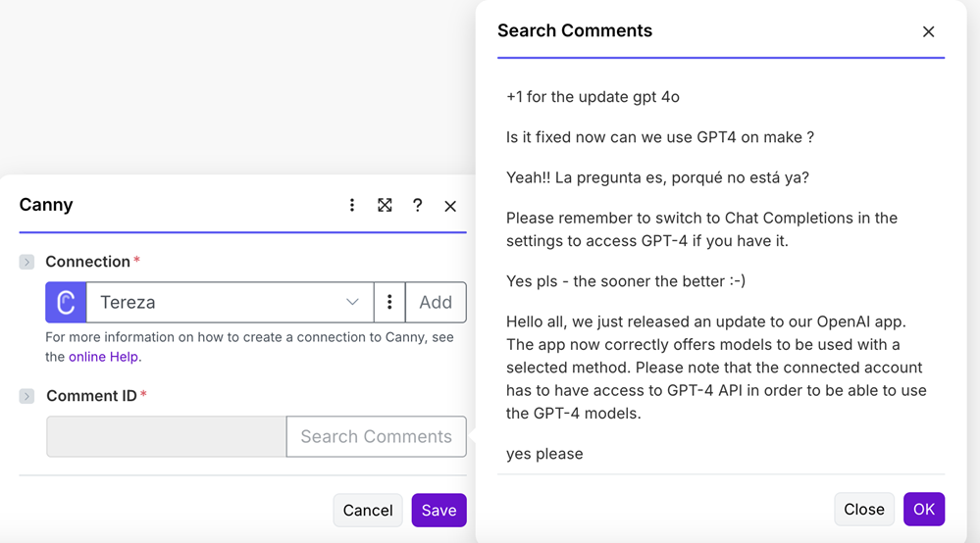980x543 pixels.
Task: Save the Canny module settings
Action: tap(438, 510)
